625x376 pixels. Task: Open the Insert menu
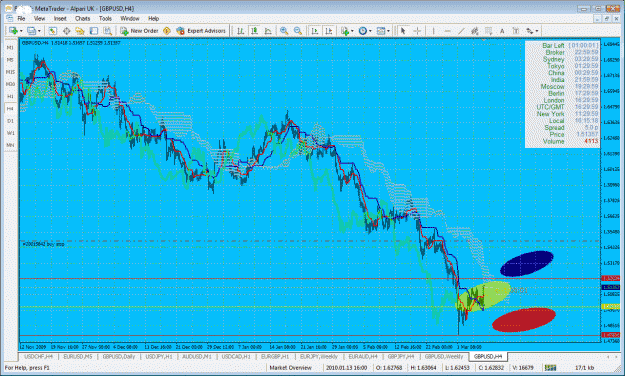coord(60,18)
